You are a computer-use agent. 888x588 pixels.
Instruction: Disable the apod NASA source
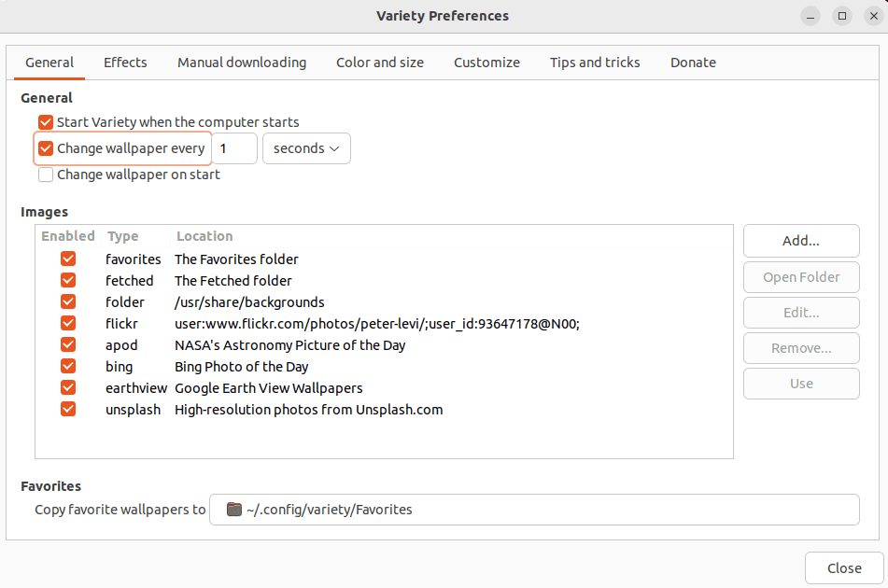point(68,344)
